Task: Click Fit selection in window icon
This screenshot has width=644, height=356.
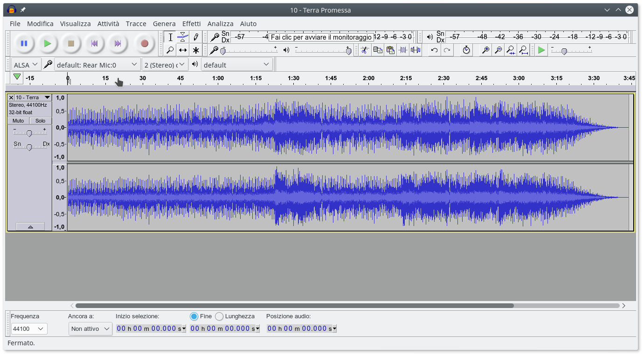Action: [511, 50]
